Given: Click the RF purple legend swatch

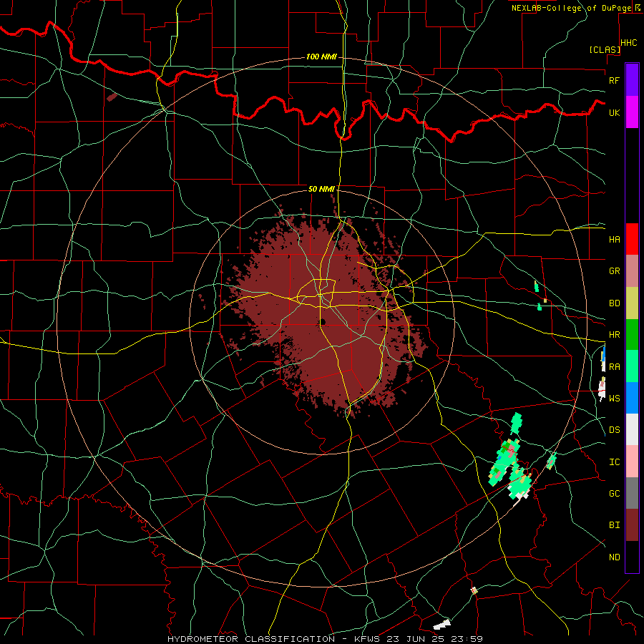Looking at the screenshot, I should 632,80.
